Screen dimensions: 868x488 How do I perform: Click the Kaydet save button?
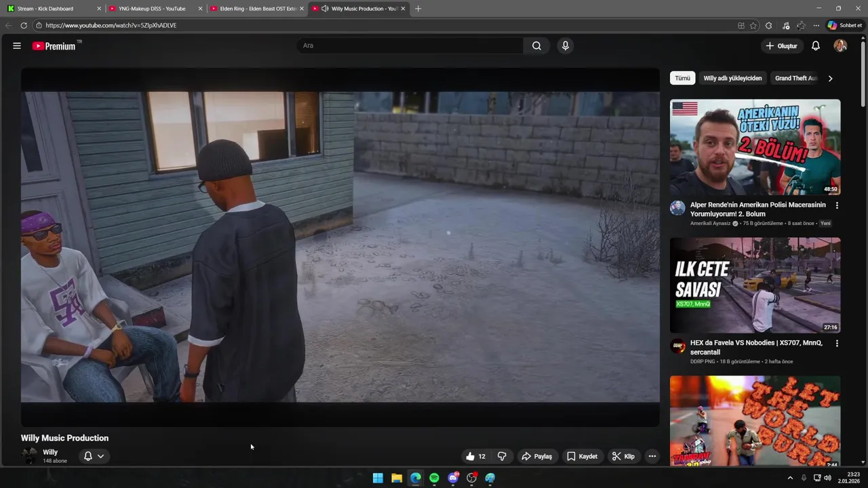click(582, 456)
